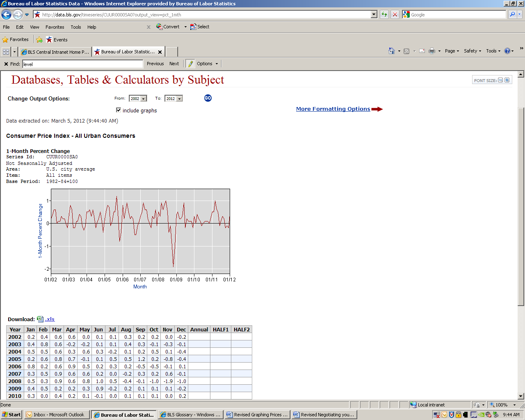525x420 pixels.
Task: Click the vertical scrollbar down arrow
Action: [521, 396]
